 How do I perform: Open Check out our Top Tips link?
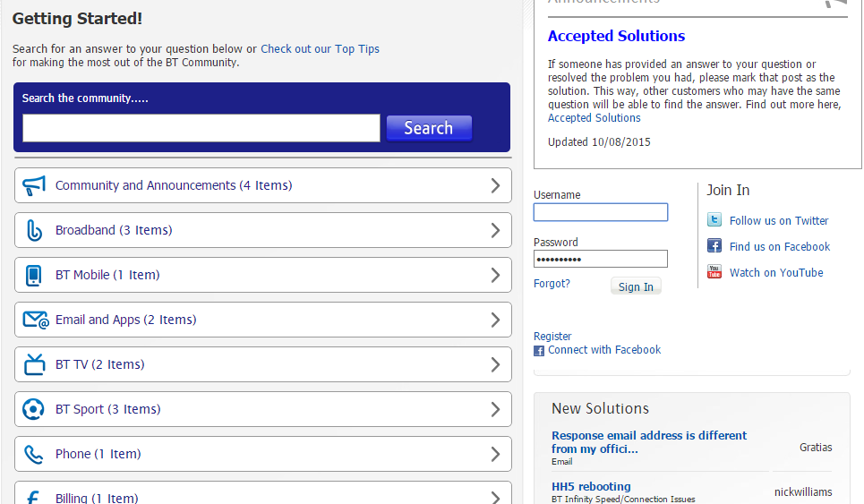point(321,49)
